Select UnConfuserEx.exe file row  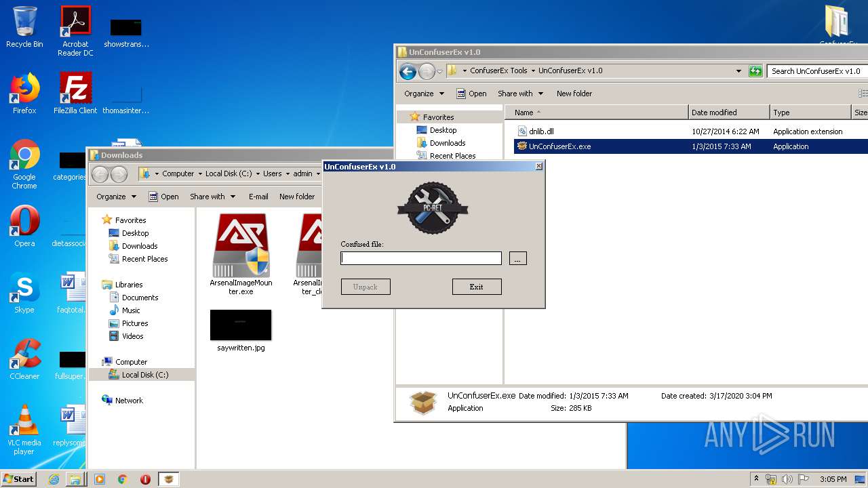click(690, 146)
